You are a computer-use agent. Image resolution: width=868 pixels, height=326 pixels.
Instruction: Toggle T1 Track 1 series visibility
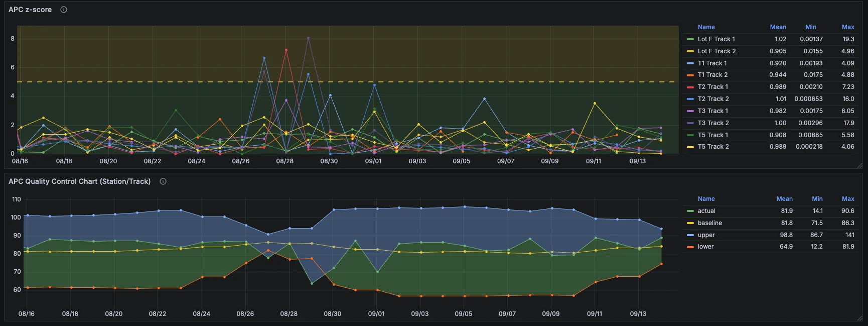coord(712,63)
